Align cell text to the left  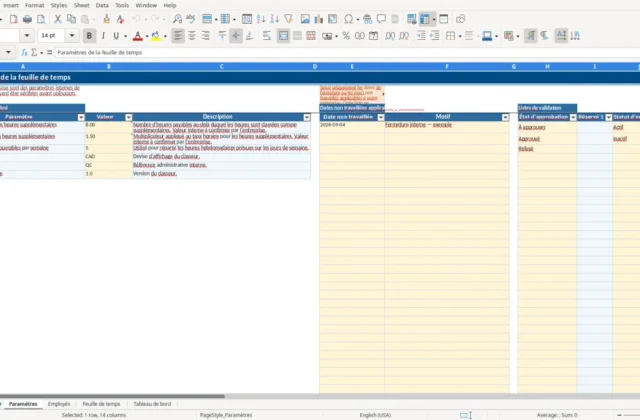pos(178,36)
